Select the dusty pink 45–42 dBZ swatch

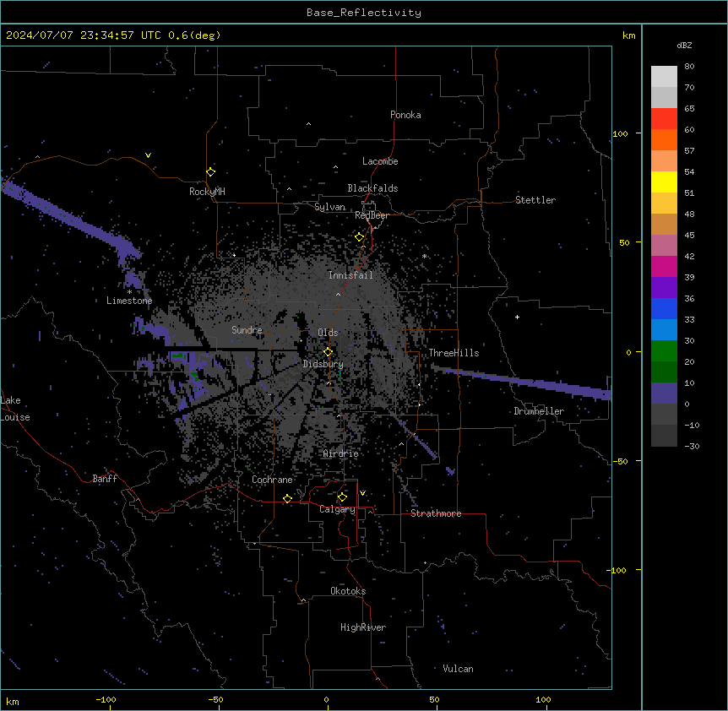[x=664, y=246]
